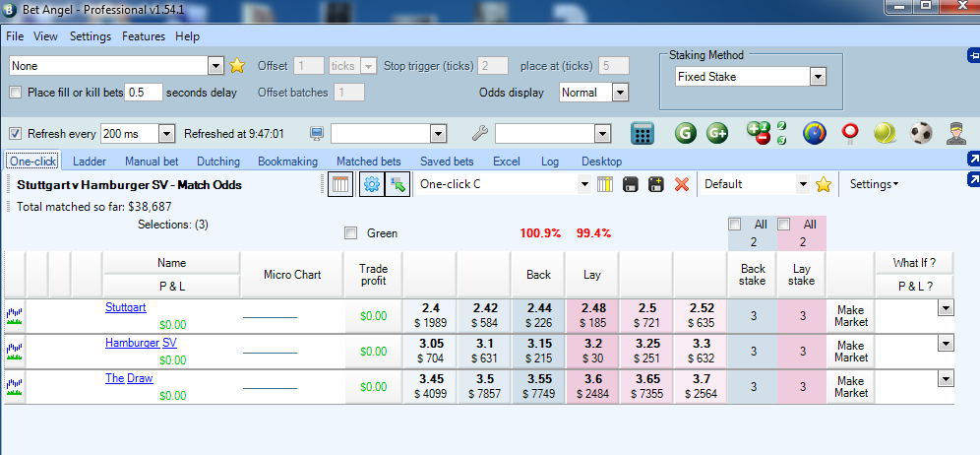This screenshot has height=455, width=980.
Task: Open the Settings dropdown menu
Action: coord(874,184)
